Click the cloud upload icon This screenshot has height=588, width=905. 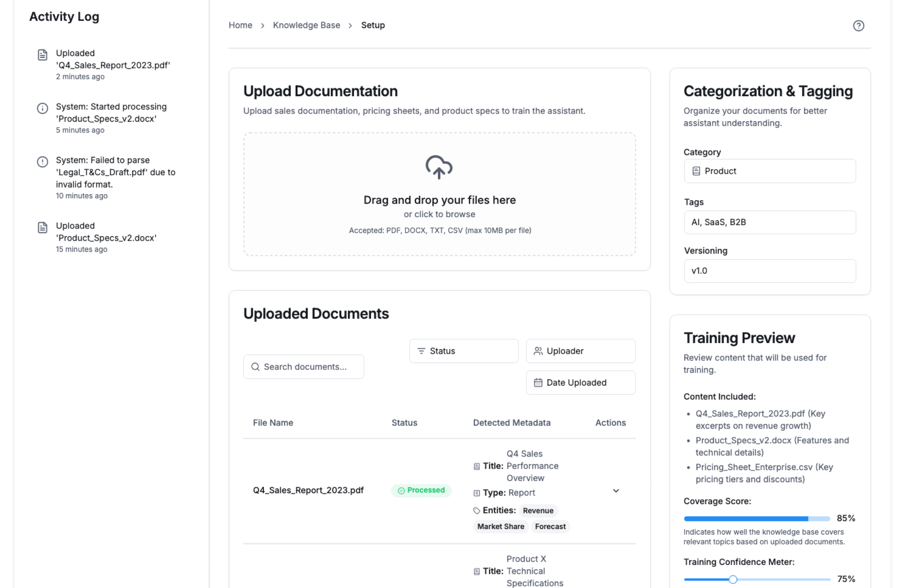point(439,167)
